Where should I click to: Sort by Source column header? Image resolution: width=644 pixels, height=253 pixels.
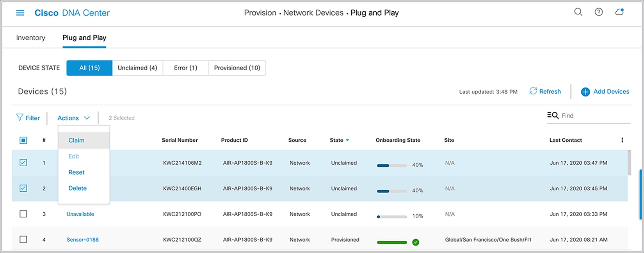(x=297, y=140)
